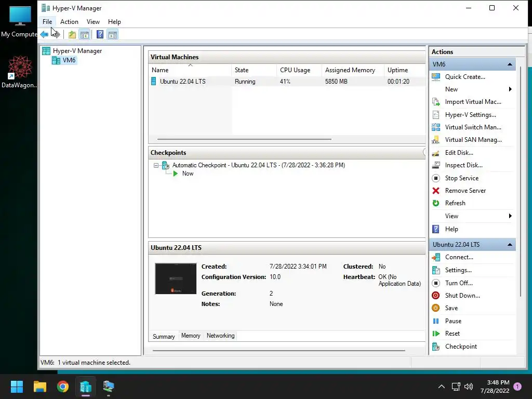The height and width of the screenshot is (399, 532).
Task: Collapse the Ubuntu 22.04 LTS actions section
Action: [x=510, y=245]
